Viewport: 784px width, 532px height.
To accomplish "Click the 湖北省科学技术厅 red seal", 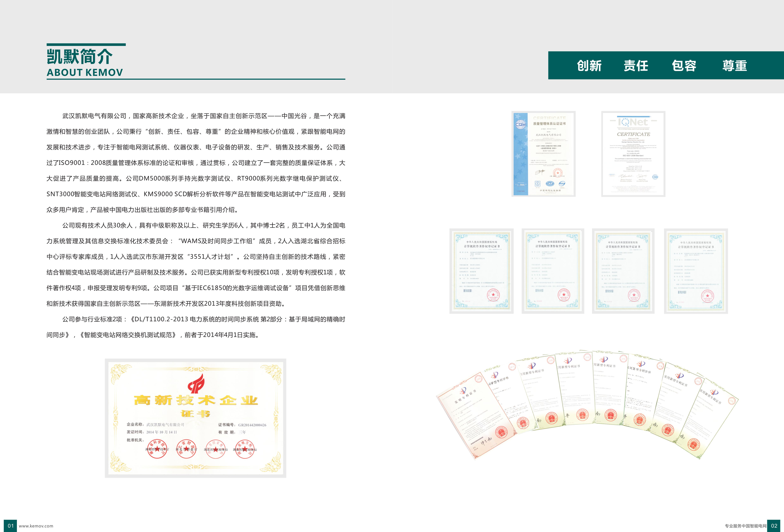I will pyautogui.click(x=157, y=449).
